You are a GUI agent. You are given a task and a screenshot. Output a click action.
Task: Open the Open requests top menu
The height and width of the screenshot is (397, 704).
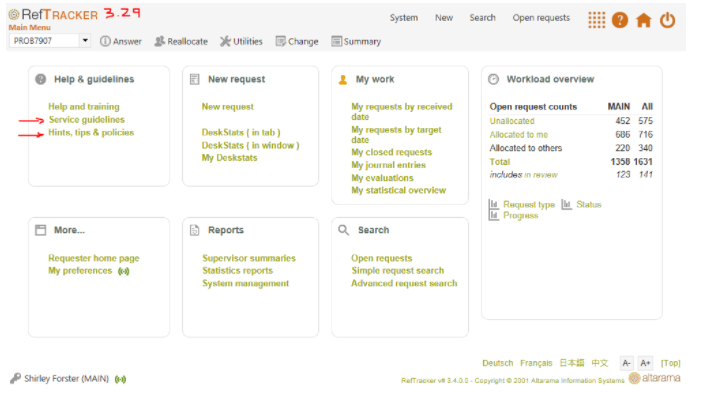tap(541, 18)
